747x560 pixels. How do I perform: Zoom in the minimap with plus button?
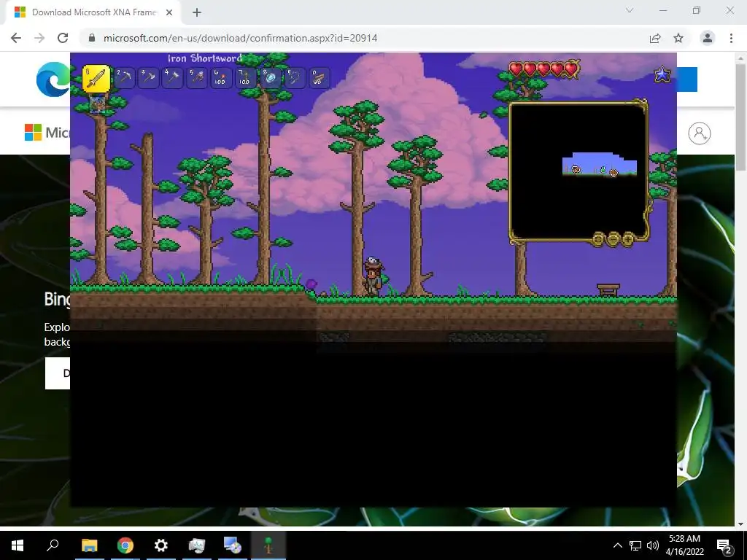click(x=628, y=238)
